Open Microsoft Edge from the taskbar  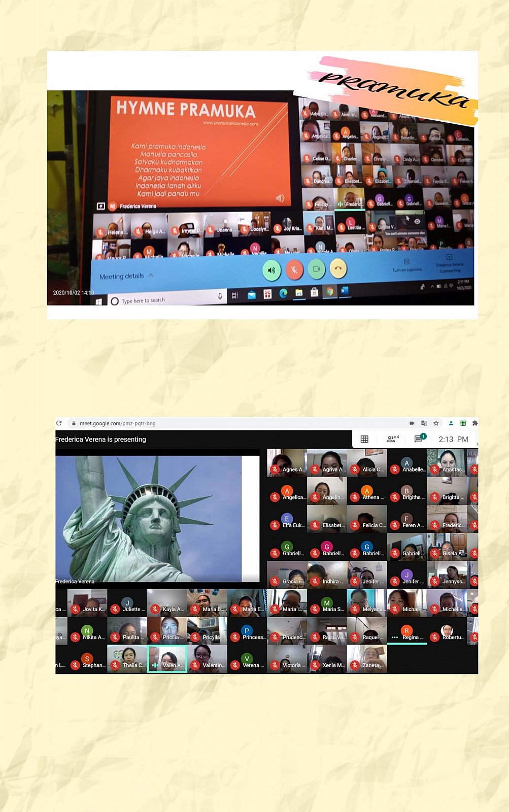(283, 293)
